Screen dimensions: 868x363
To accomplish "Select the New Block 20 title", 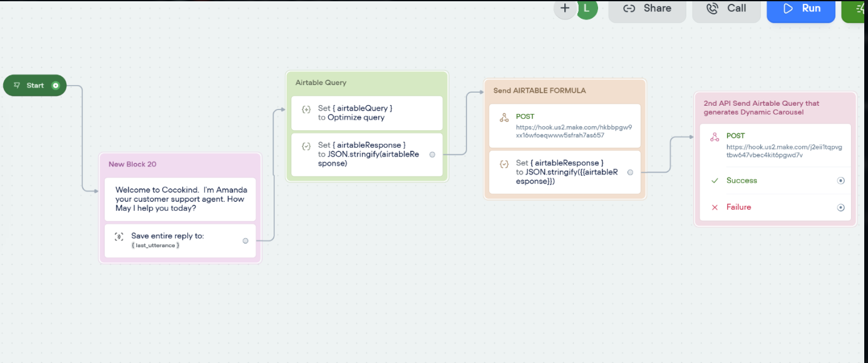I will pos(133,164).
